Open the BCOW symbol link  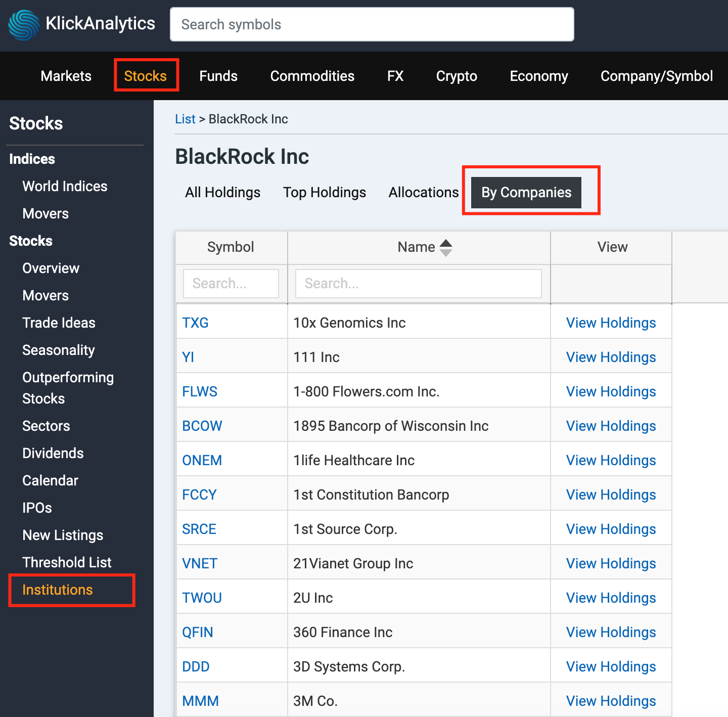click(x=202, y=426)
